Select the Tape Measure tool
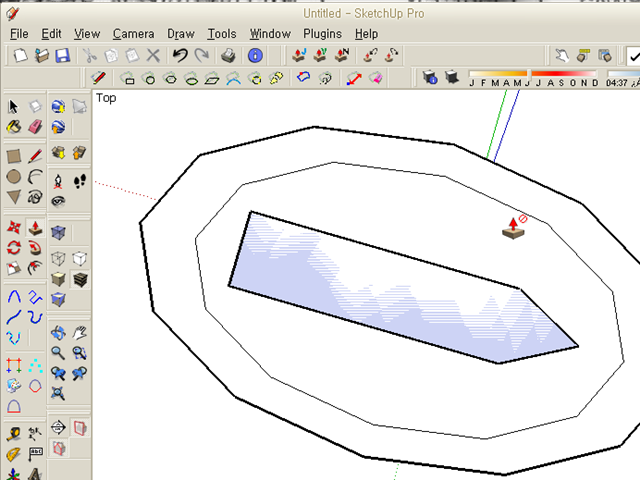The image size is (640, 480). (13, 434)
